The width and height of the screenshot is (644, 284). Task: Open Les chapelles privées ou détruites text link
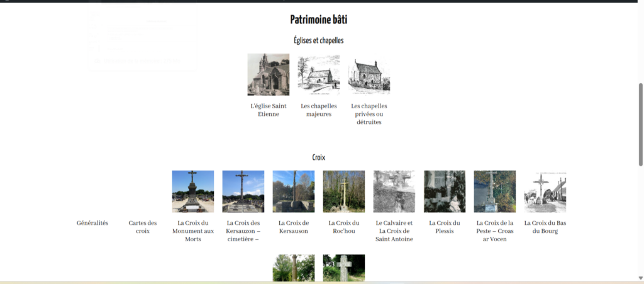[369, 114]
